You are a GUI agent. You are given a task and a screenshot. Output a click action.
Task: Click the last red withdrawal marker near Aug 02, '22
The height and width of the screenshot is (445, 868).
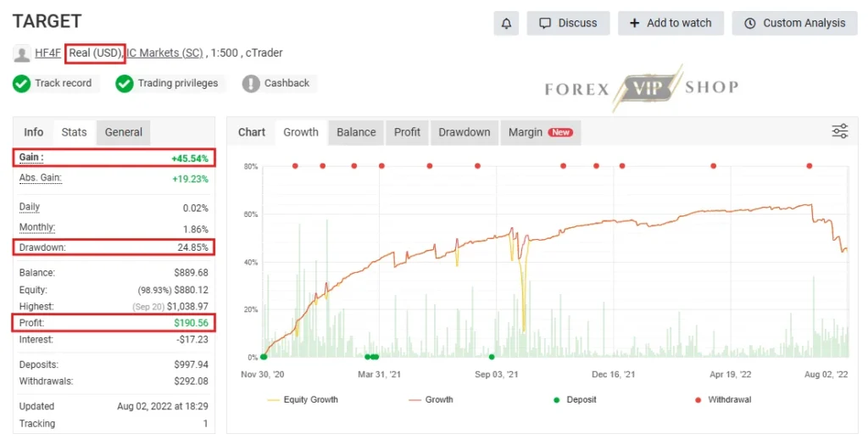810,166
